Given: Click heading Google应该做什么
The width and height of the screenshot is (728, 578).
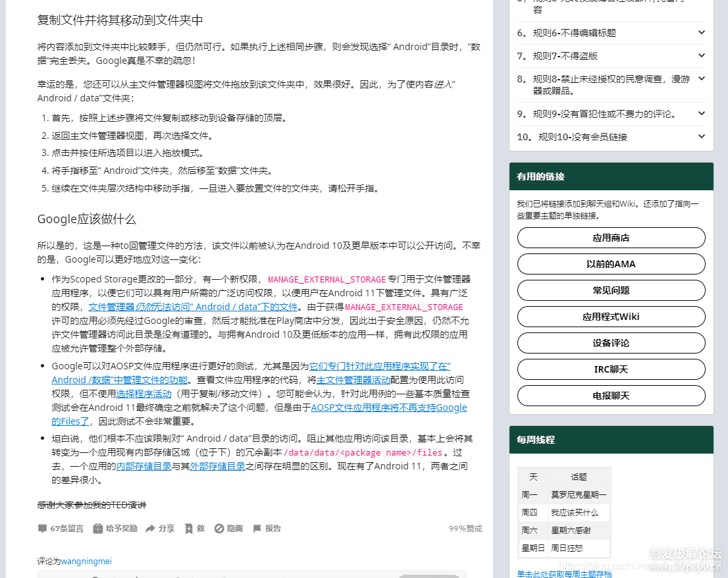Looking at the screenshot, I should [x=87, y=219].
